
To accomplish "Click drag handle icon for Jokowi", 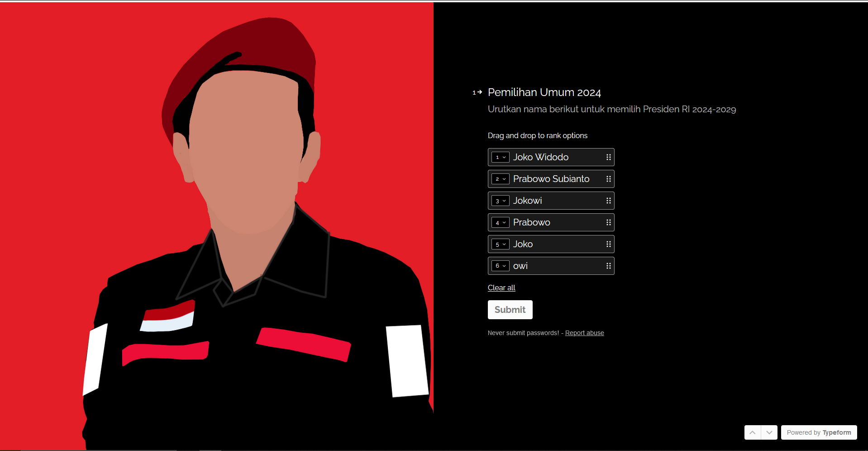I will click(x=609, y=201).
